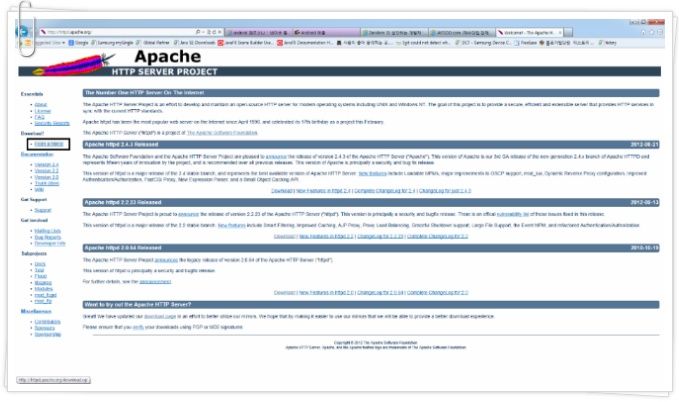Open the Sponsors link under Miscellaneous
Viewport: 679px width, 402px height.
point(45,328)
